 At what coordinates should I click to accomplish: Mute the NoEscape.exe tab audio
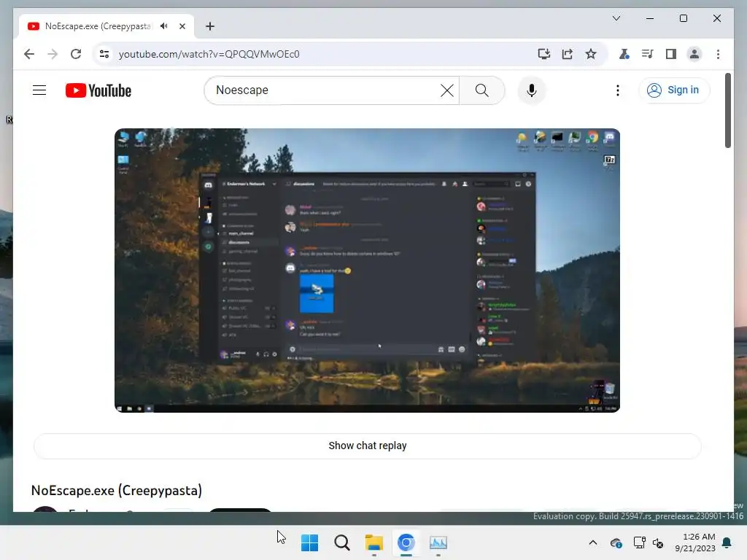[164, 26]
